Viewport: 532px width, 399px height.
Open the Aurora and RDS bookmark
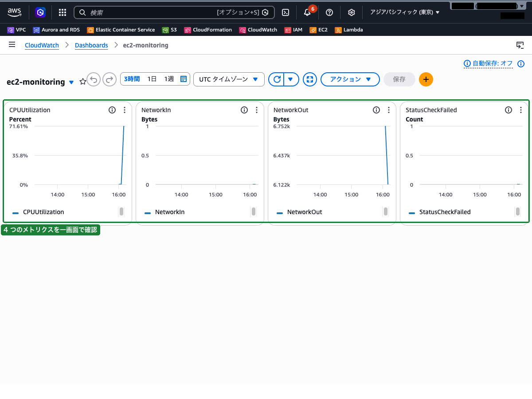(x=57, y=30)
